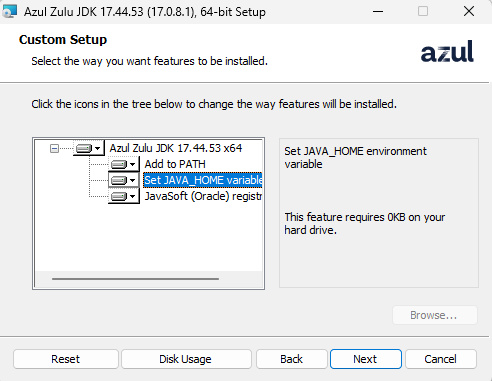Click 'Select the way you want features' subtitle

(x=149, y=61)
